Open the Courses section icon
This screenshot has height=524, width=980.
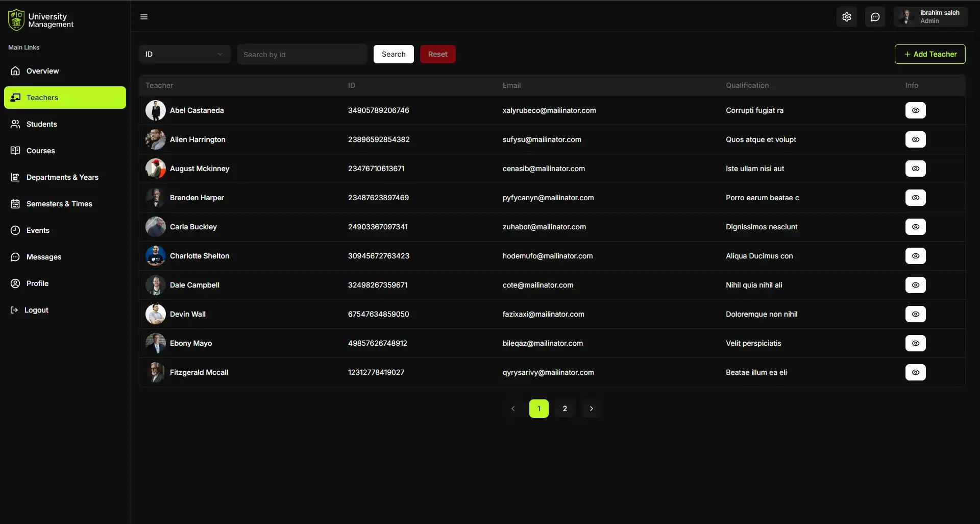click(x=15, y=151)
